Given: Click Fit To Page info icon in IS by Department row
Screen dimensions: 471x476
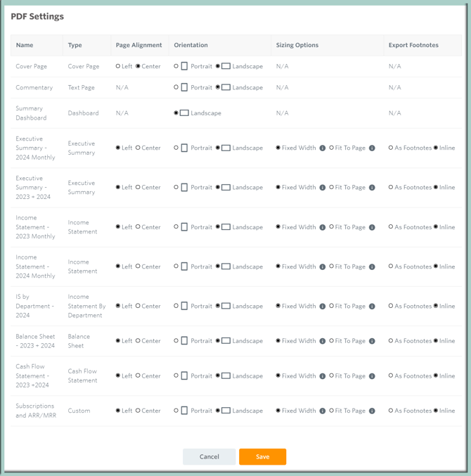Looking at the screenshot, I should point(372,307).
